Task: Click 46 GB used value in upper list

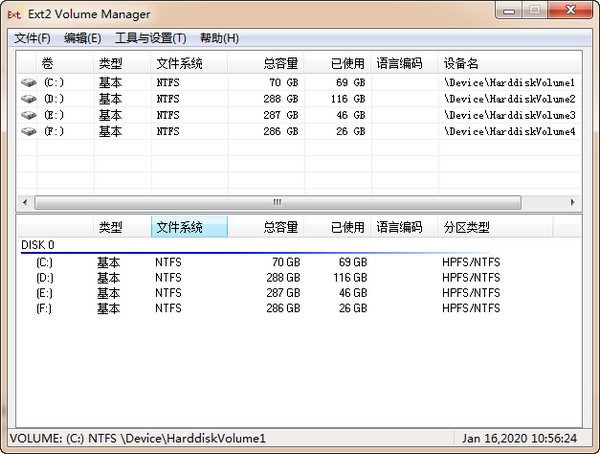Action: coord(351,115)
